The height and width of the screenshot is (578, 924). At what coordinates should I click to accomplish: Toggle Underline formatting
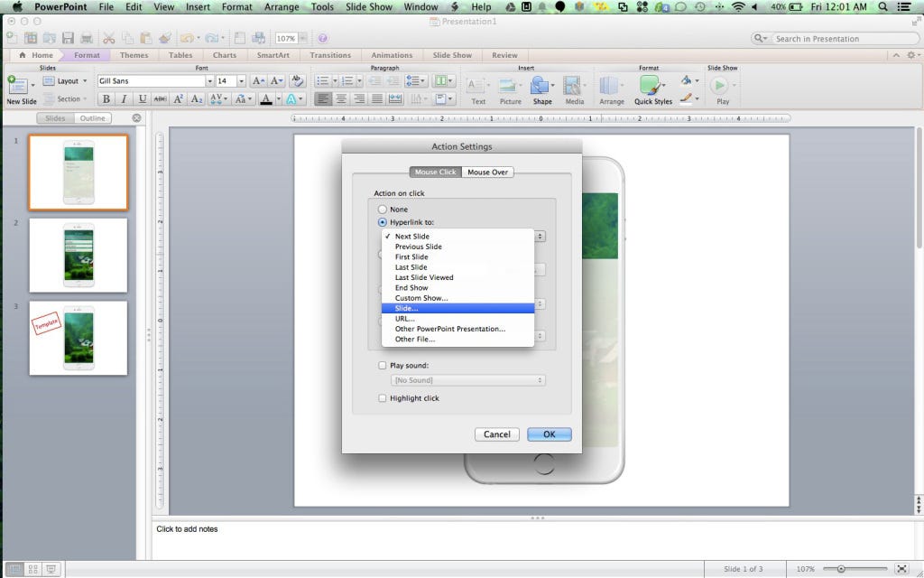click(x=142, y=99)
